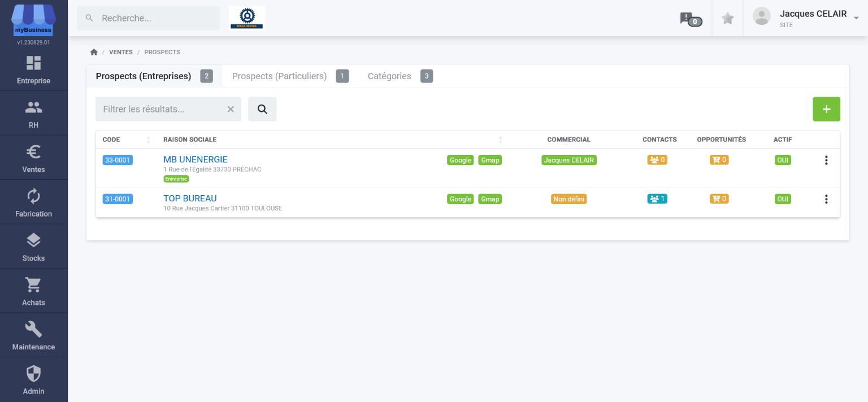This screenshot has height=402, width=868.
Task: Go to home via breadcrumb house icon
Action: pyautogui.click(x=94, y=52)
